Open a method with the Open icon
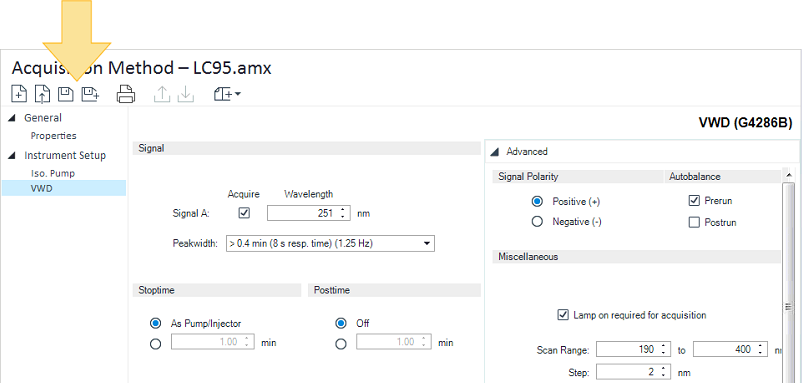Screen dimensions: 802x383 (42, 94)
